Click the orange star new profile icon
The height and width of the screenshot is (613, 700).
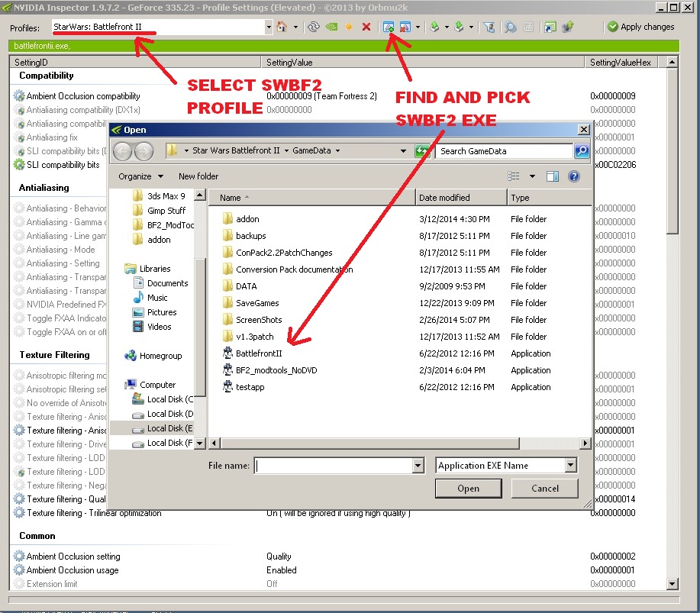click(349, 27)
